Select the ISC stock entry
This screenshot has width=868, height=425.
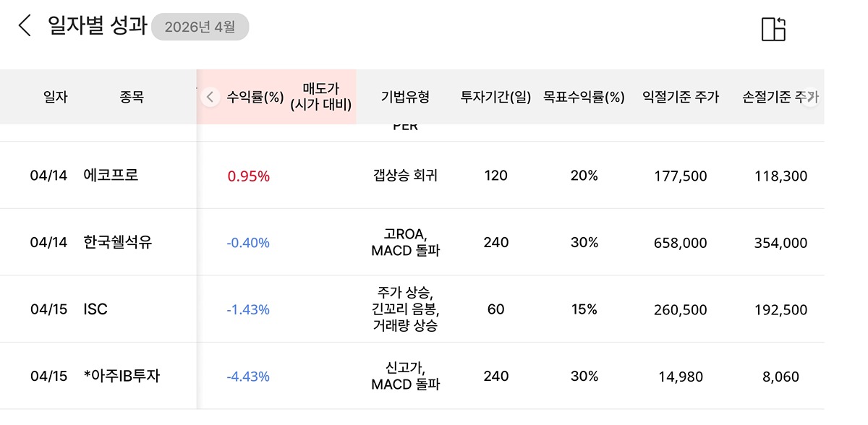tap(95, 309)
